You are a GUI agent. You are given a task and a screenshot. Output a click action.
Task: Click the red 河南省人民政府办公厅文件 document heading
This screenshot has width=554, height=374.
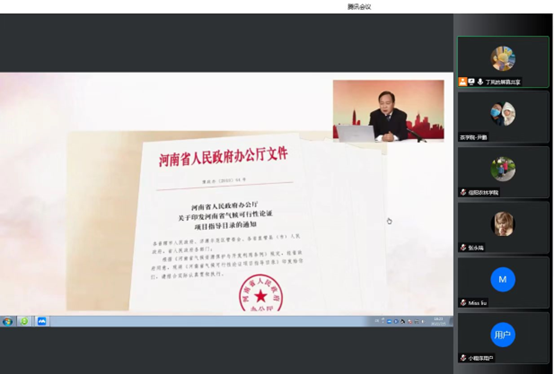223,156
